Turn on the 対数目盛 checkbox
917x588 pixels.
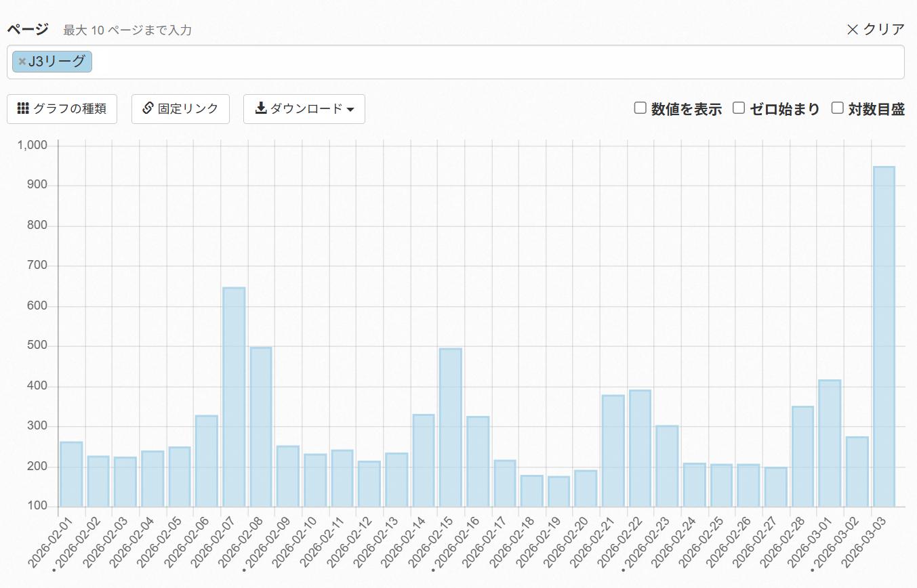pyautogui.click(x=837, y=108)
